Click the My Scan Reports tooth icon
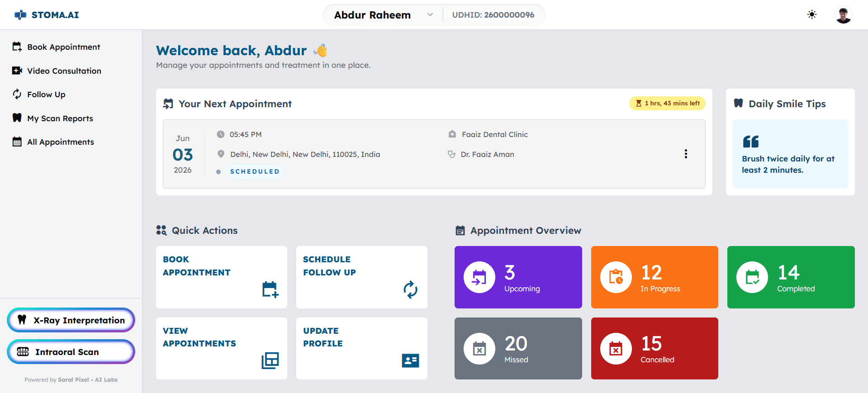Image resolution: width=868 pixels, height=393 pixels. tap(17, 118)
